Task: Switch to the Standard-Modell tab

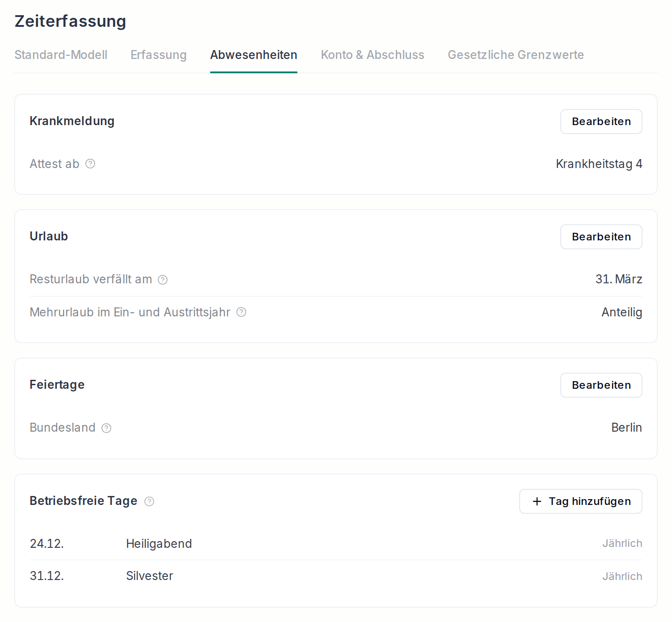Action: [61, 55]
